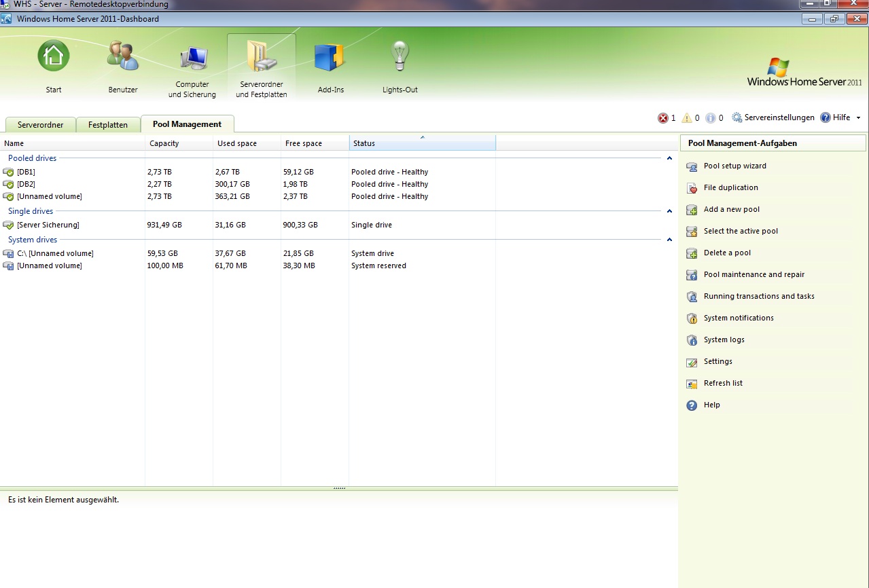Open the Lights-Out lightbulb section
The image size is (869, 588).
point(400,56)
